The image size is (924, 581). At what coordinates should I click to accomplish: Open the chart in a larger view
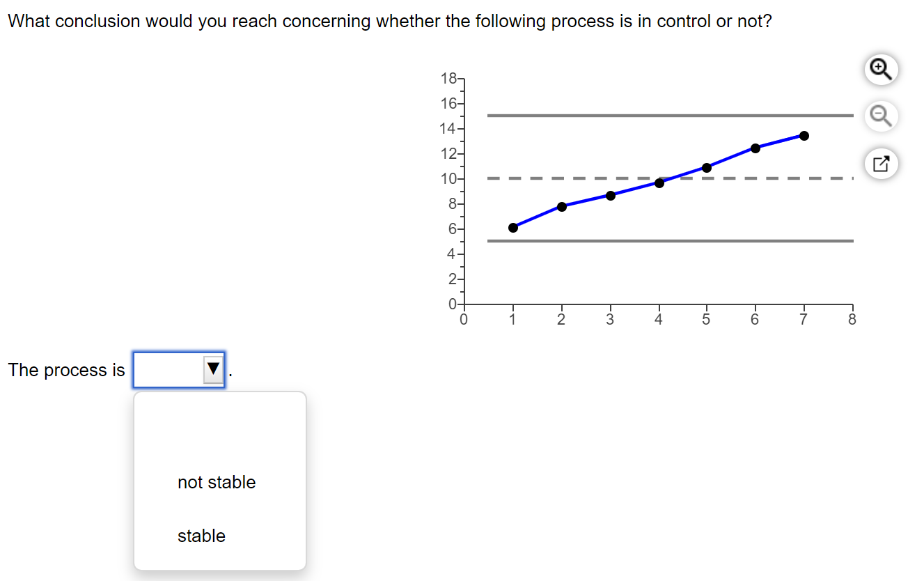(x=880, y=163)
